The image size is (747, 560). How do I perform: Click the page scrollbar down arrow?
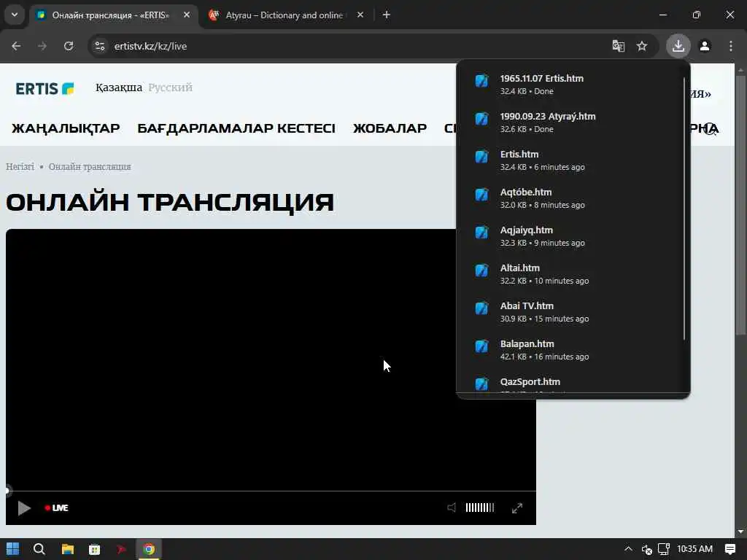click(740, 532)
